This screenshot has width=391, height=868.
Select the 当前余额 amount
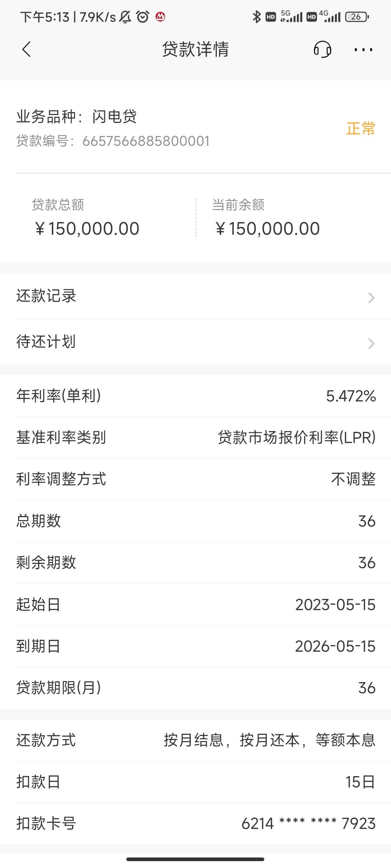point(268,229)
